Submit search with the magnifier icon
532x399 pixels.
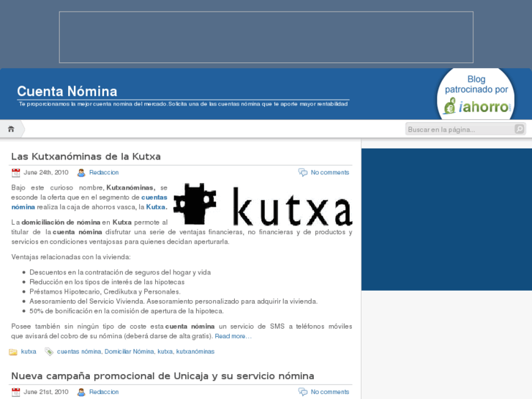click(519, 129)
